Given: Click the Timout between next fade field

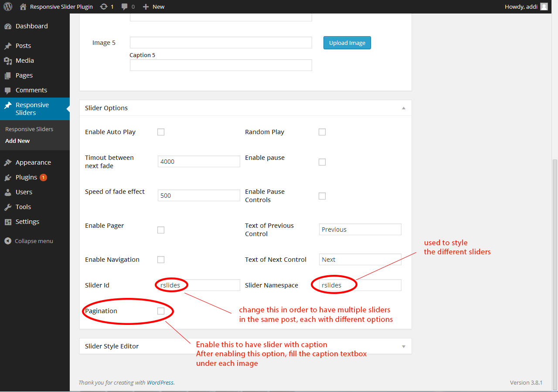Looking at the screenshot, I should (x=199, y=161).
